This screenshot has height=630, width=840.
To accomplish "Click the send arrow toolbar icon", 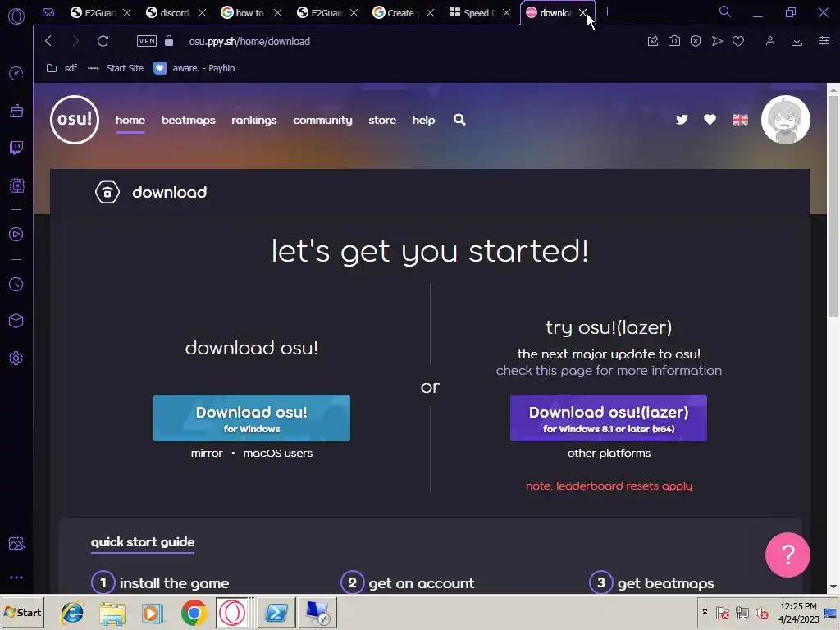I will 717,41.
